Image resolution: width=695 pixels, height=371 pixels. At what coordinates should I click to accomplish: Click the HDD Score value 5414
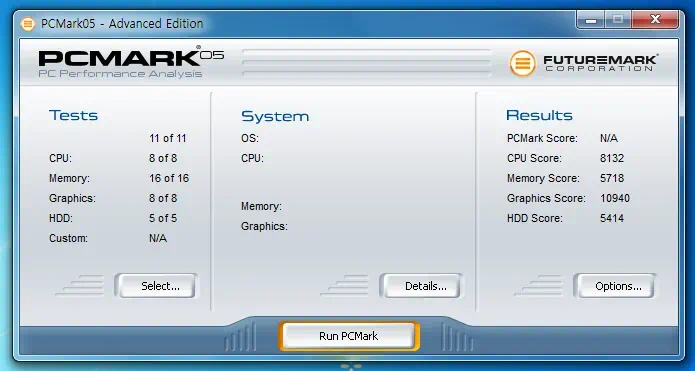click(612, 218)
